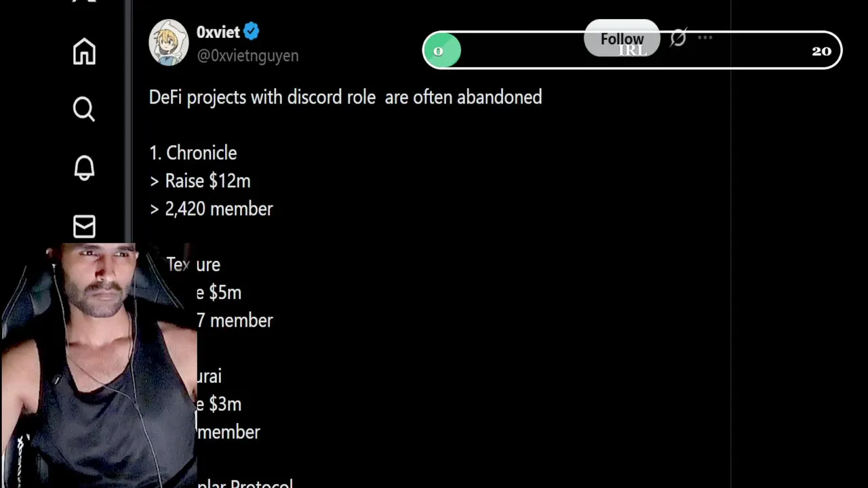The width and height of the screenshot is (868, 488).
Task: Go to the Home feed icon
Action: click(84, 52)
